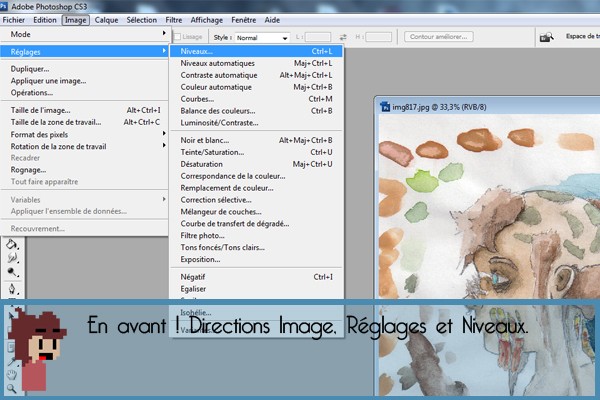600x400 pixels.
Task: Choose Correspondance de la couleur
Action: tap(256, 176)
